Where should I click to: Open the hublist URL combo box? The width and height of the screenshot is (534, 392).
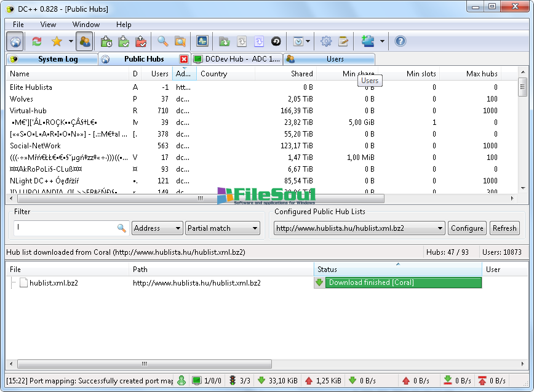360,228
